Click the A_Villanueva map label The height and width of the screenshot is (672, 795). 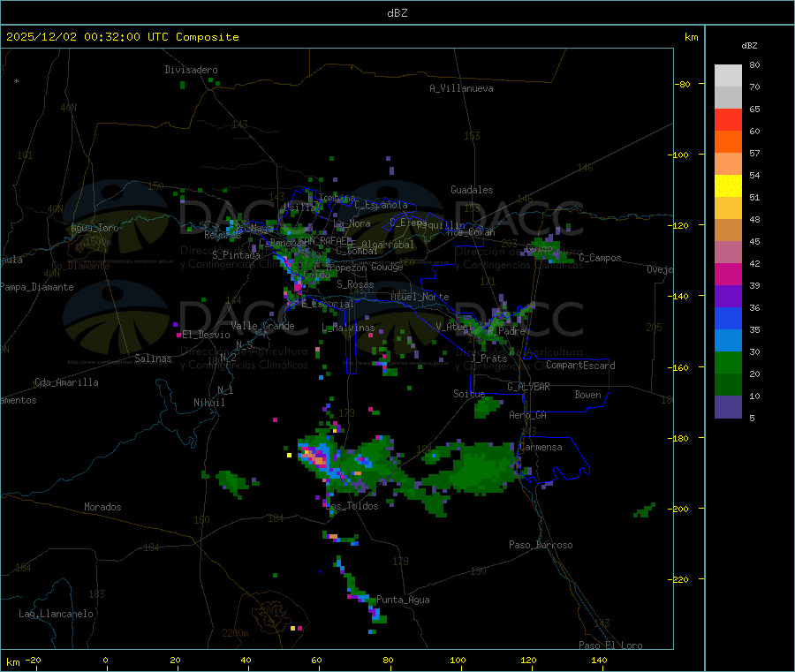(461, 88)
